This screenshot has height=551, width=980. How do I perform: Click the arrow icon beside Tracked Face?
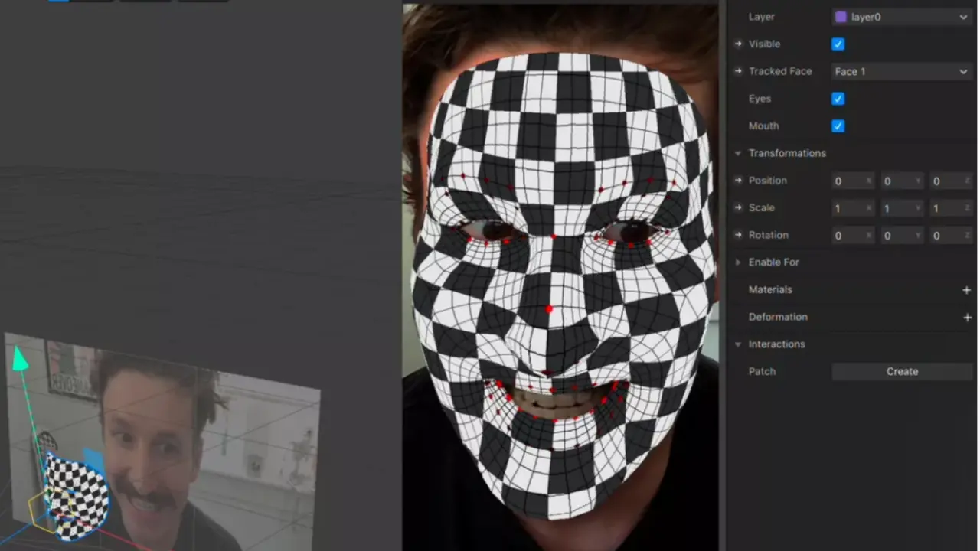pyautogui.click(x=738, y=71)
